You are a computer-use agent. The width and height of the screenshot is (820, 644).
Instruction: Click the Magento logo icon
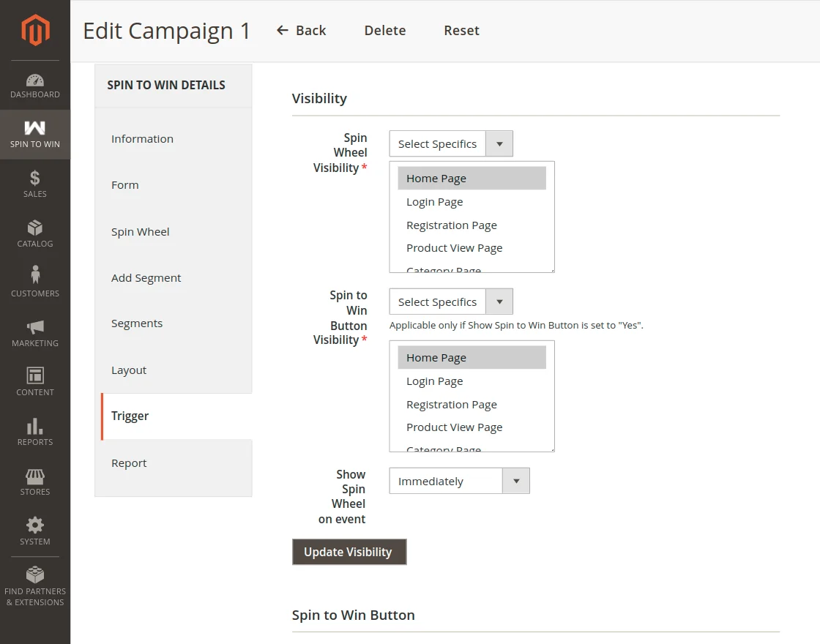click(35, 30)
